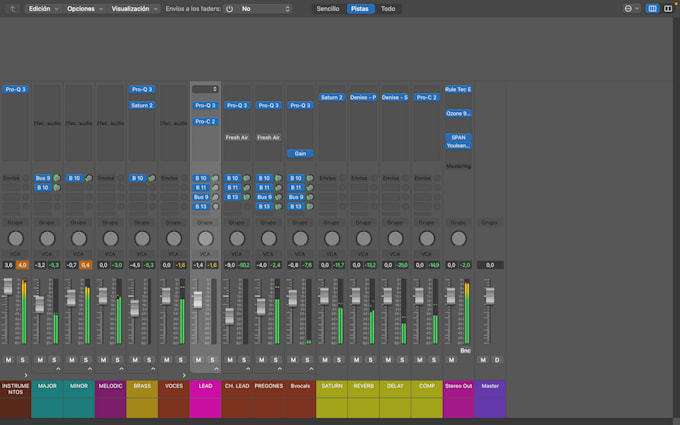Click the pan knob on DELAY strip
This screenshot has height=425, width=680.
pos(395,239)
